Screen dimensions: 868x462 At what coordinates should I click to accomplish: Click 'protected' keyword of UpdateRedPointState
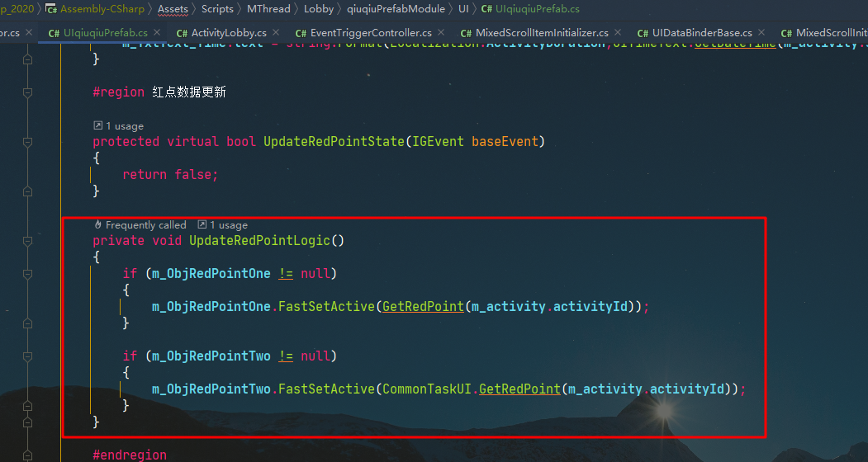[126, 142]
